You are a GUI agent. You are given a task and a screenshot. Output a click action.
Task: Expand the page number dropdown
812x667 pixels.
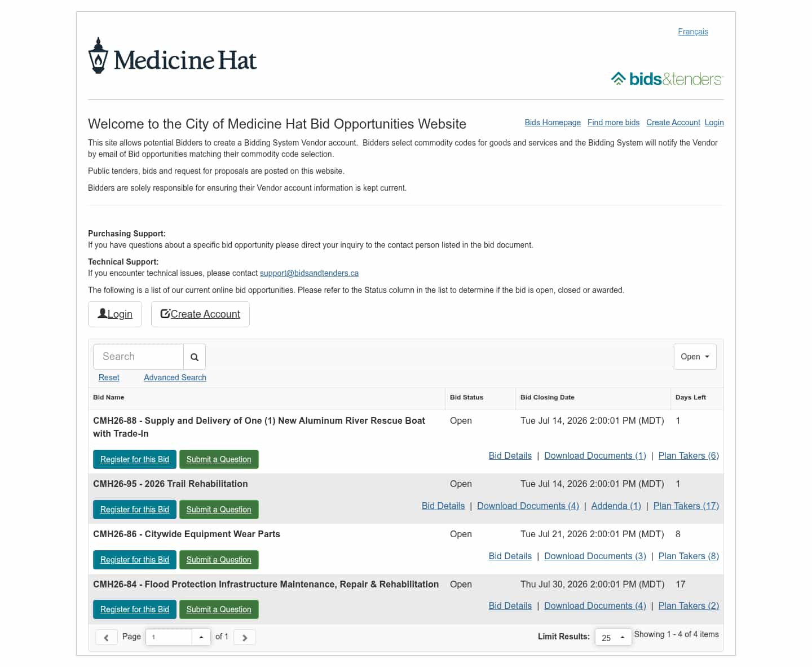pos(201,637)
